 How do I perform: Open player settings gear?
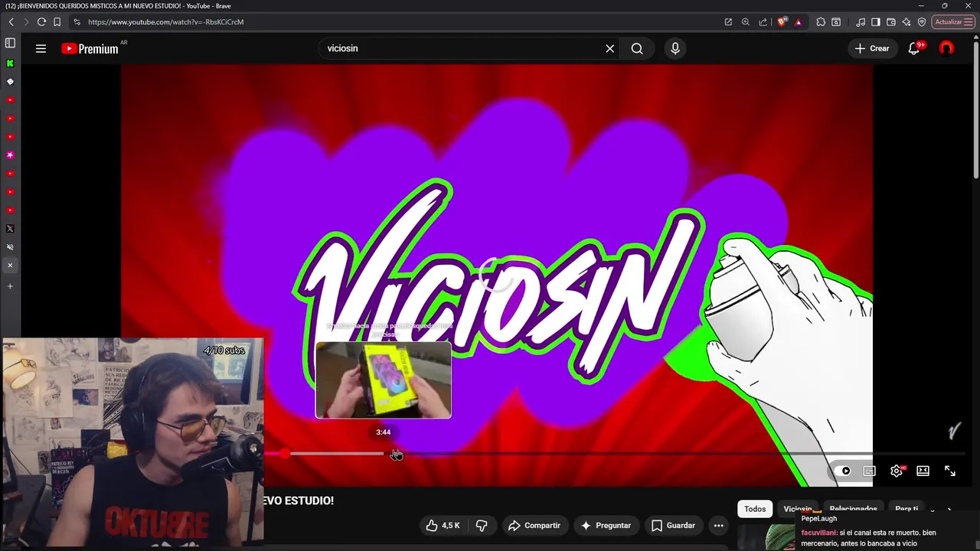897,471
